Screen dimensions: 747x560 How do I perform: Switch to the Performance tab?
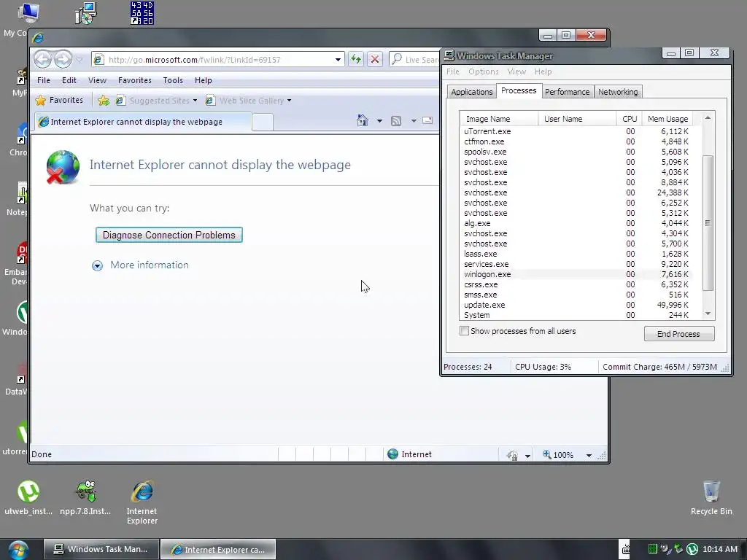pyautogui.click(x=567, y=92)
